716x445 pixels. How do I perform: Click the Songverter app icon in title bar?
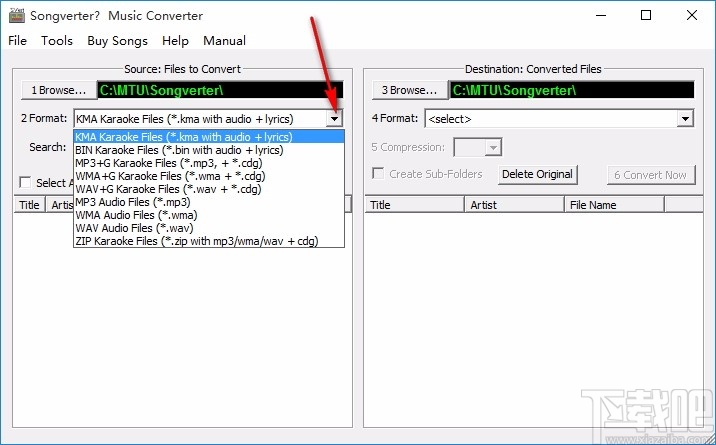[17, 16]
